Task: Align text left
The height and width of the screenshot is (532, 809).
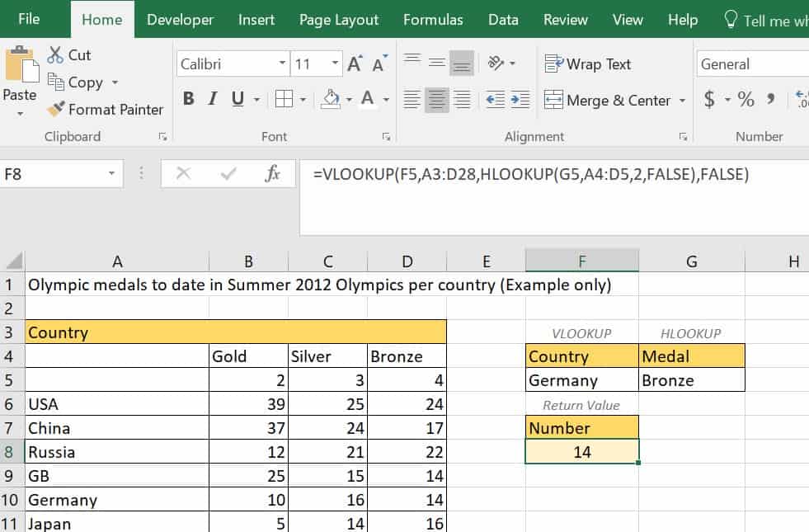Action: coord(412,99)
